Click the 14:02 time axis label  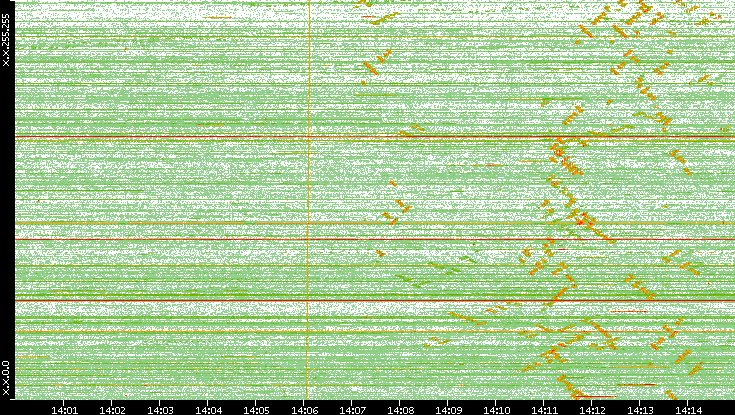pyautogui.click(x=112, y=410)
